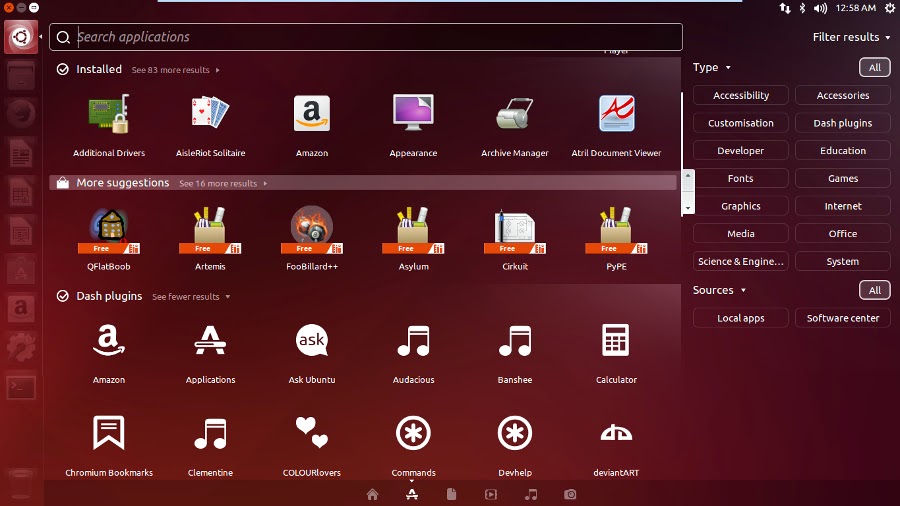900x506 pixels.
Task: Open Devhelp plugin
Action: point(515,446)
